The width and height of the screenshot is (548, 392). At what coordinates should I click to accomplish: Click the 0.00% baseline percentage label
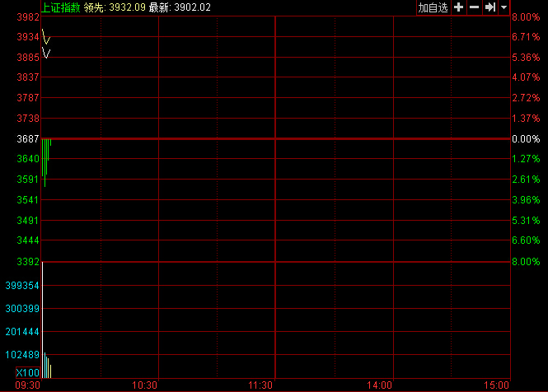click(x=525, y=139)
